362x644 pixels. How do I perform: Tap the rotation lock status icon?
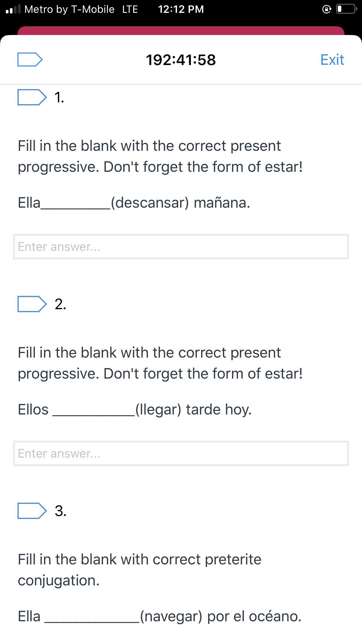[326, 9]
